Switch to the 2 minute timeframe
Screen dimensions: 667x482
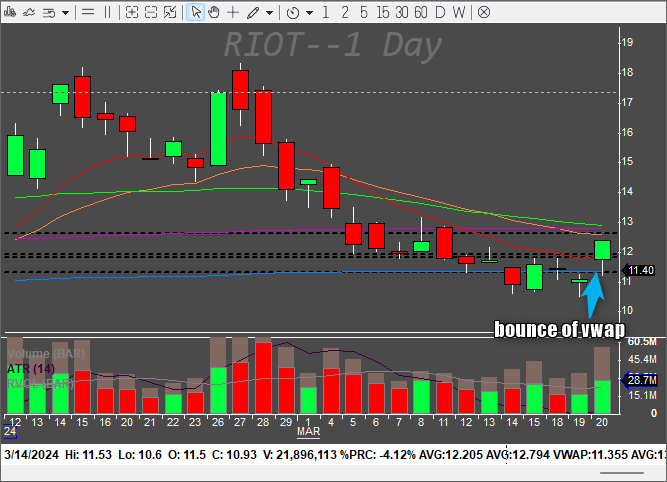point(345,12)
